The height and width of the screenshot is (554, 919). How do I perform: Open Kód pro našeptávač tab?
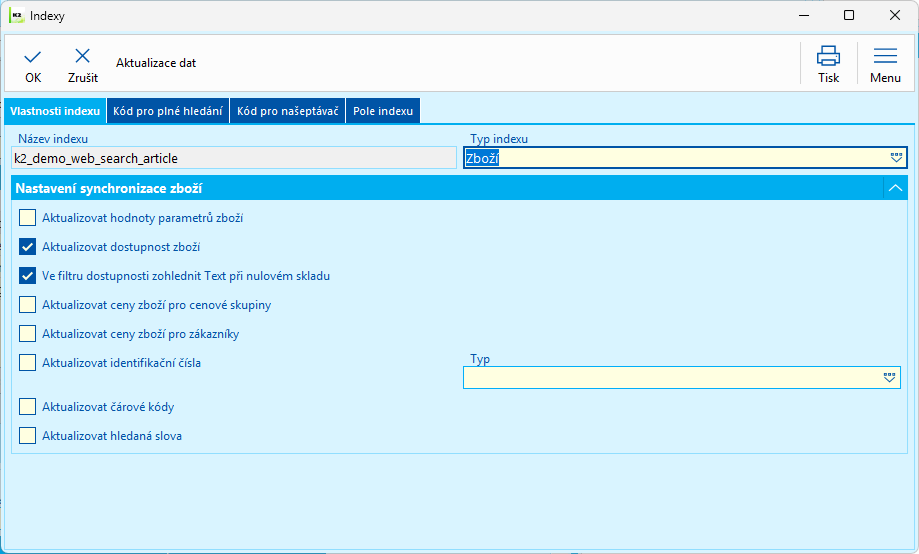tap(288, 111)
